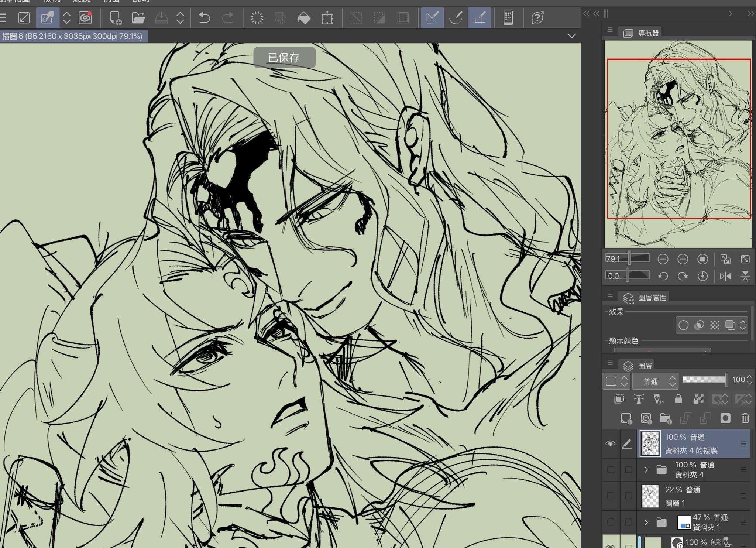This screenshot has height=548, width=756.
Task: Expand the 資料夾 4 folder
Action: (646, 470)
